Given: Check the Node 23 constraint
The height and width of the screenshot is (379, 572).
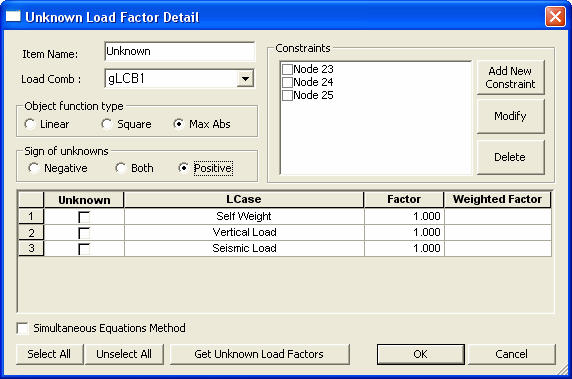Looking at the screenshot, I should click(287, 69).
